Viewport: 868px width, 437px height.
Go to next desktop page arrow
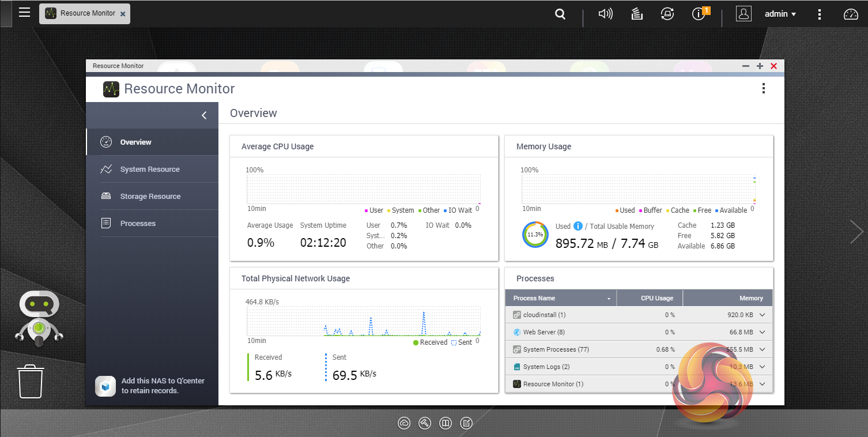point(856,232)
